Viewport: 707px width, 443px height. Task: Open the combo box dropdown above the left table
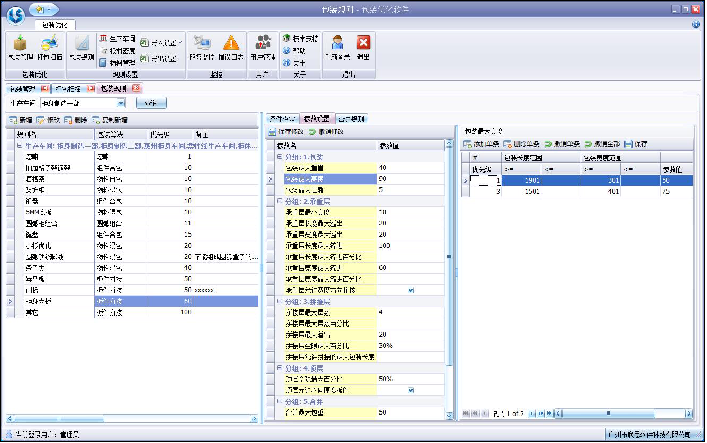click(121, 103)
